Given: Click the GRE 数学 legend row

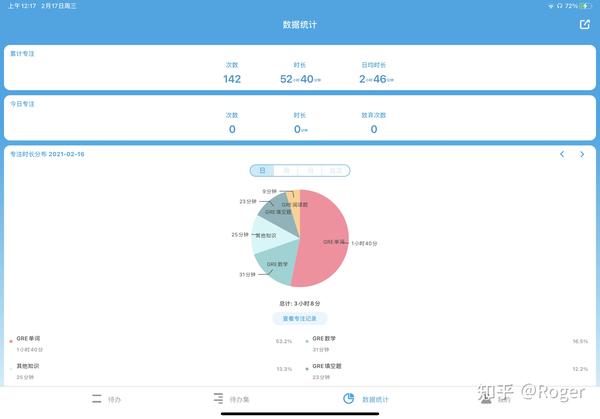Looking at the screenshot, I should tap(447, 344).
